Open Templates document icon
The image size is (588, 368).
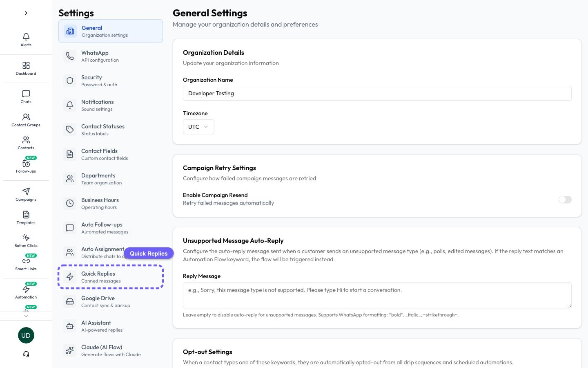point(26,215)
